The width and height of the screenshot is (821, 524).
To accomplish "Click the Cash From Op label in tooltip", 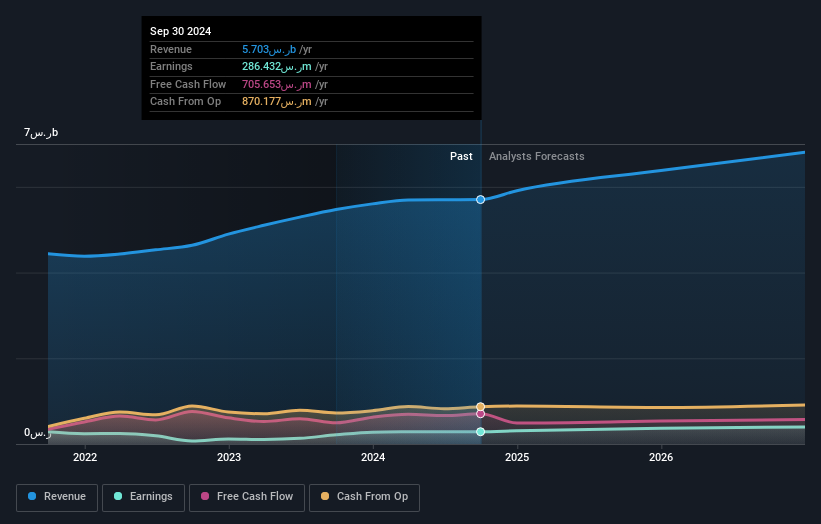I will tap(185, 102).
